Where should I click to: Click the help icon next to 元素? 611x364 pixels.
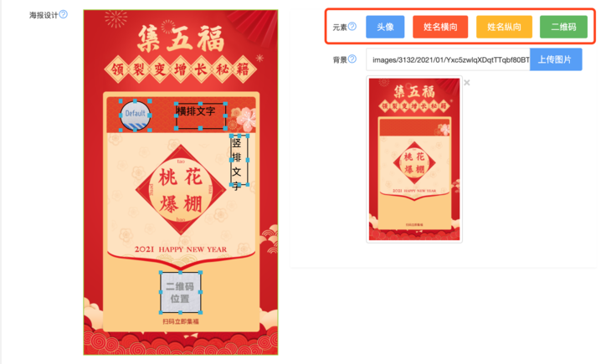tap(352, 26)
